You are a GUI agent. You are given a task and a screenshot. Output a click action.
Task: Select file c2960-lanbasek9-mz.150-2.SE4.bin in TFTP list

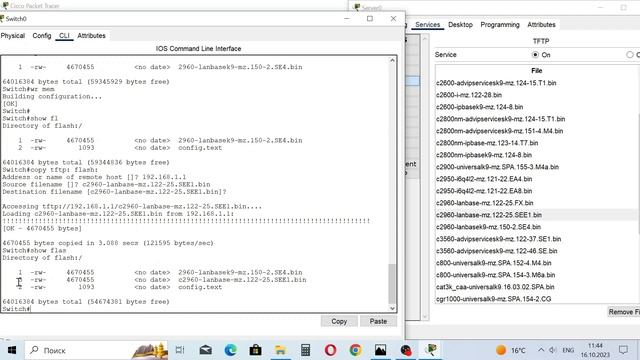point(488,227)
